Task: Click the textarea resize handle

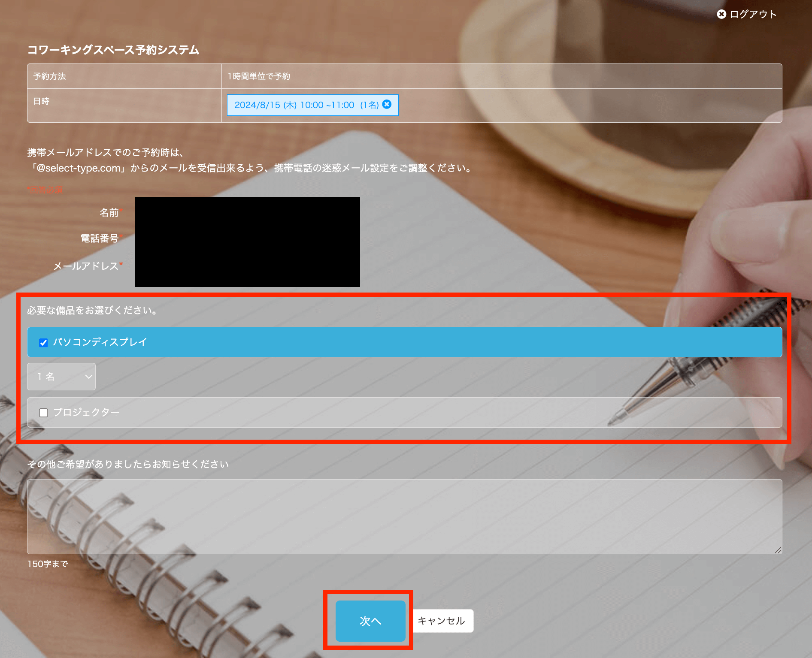Action: pos(778,550)
